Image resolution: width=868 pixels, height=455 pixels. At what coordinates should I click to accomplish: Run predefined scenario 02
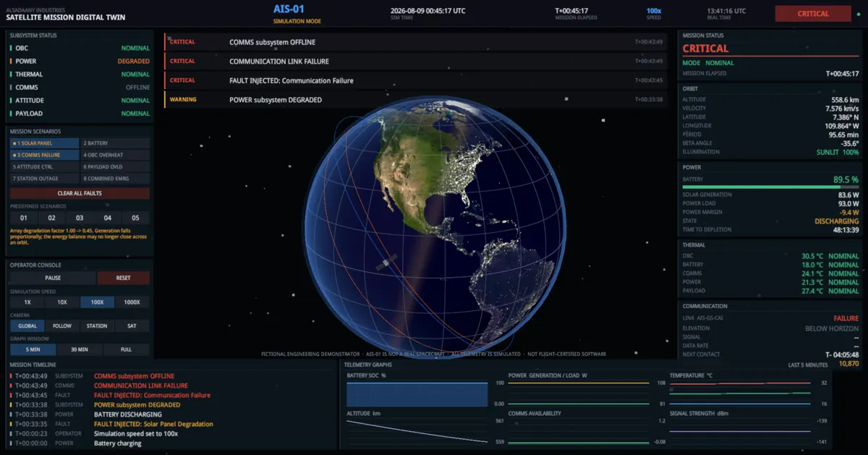51,218
